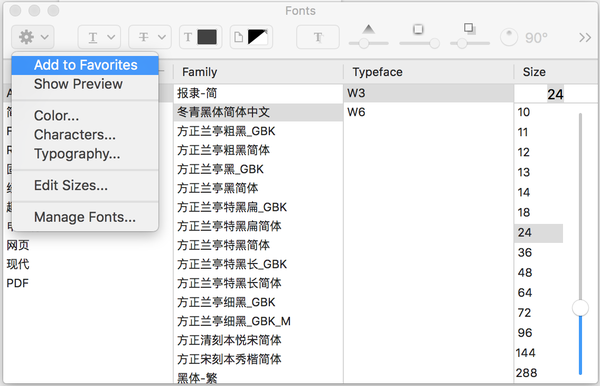Select the 报隶-简 font family
600x386 pixels.
tap(258, 93)
